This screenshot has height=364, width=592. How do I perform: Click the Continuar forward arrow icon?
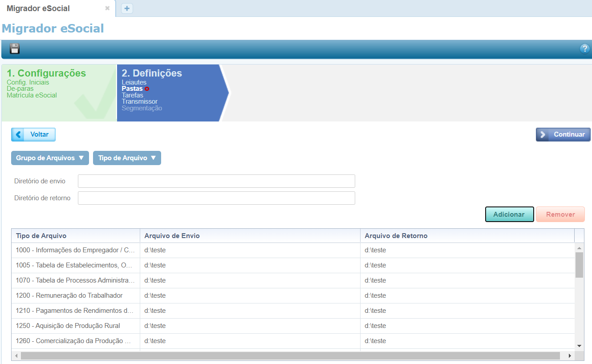tap(543, 134)
